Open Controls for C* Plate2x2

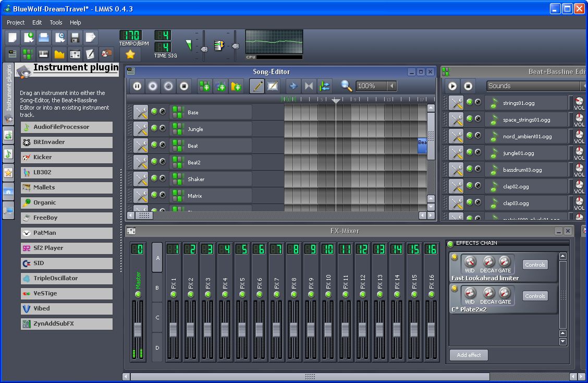coord(535,296)
